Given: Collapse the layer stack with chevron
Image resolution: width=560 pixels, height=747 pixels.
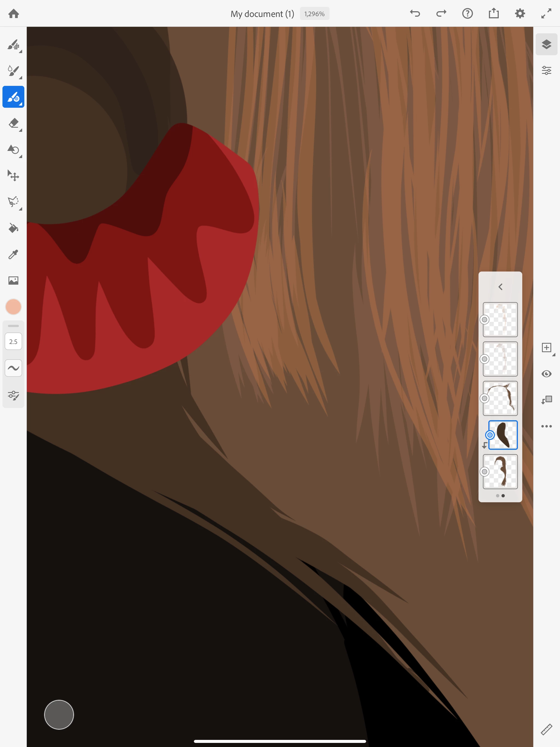Looking at the screenshot, I should pos(500,287).
